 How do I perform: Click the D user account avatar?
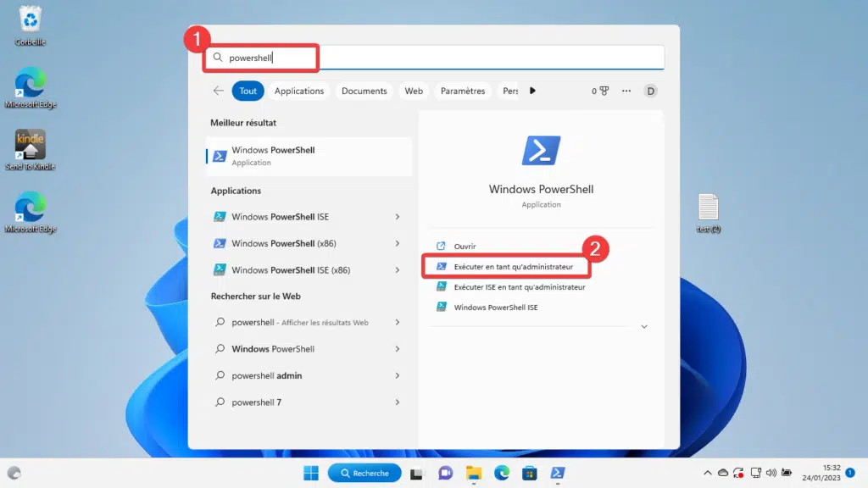pos(650,91)
